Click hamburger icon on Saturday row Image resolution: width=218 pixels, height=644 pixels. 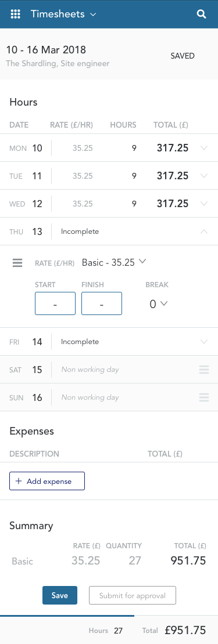[x=204, y=370]
